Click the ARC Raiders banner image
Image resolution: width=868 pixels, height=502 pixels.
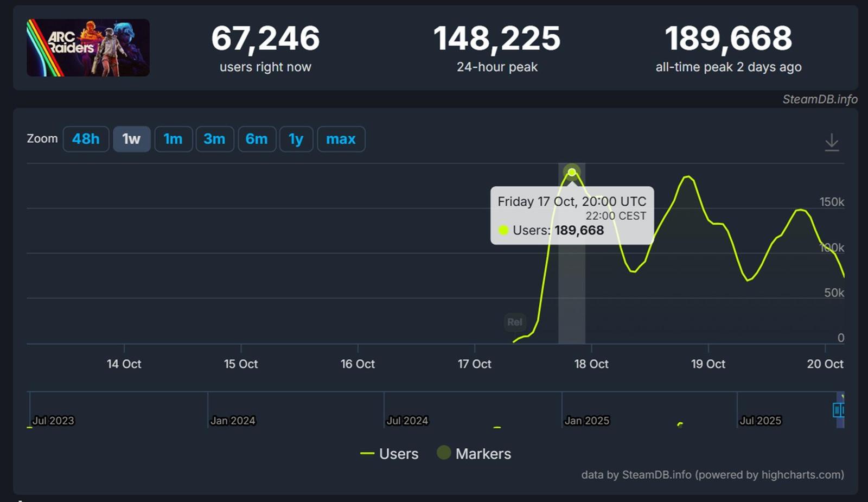click(x=88, y=47)
